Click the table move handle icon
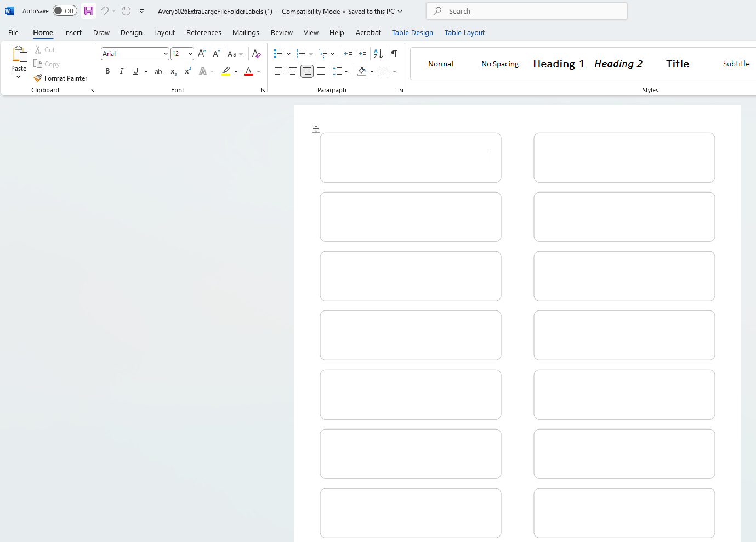 click(x=316, y=128)
